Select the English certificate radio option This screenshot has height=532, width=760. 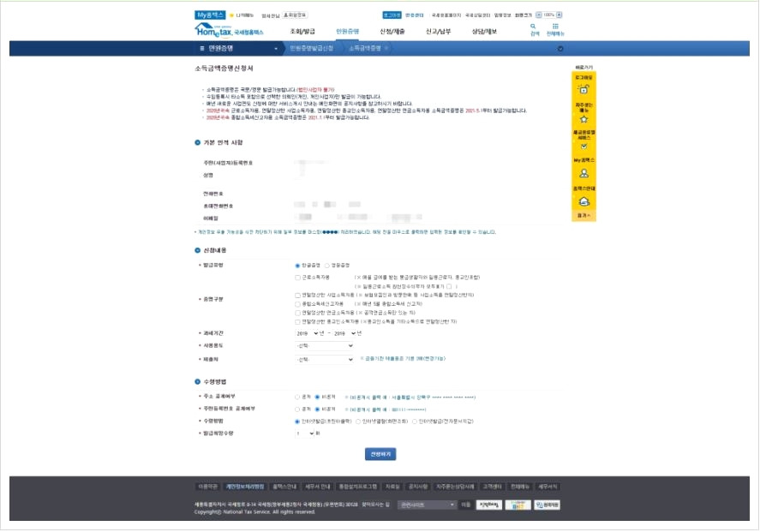[x=327, y=266]
